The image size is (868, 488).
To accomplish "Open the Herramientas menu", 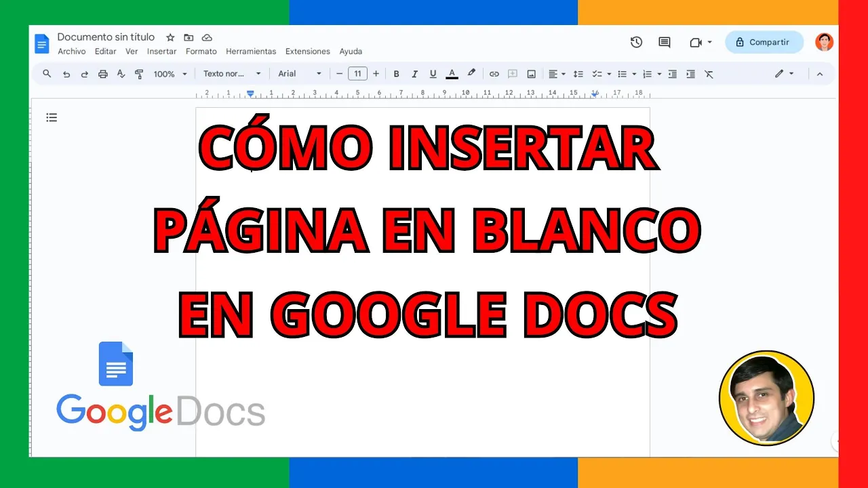I will click(251, 52).
